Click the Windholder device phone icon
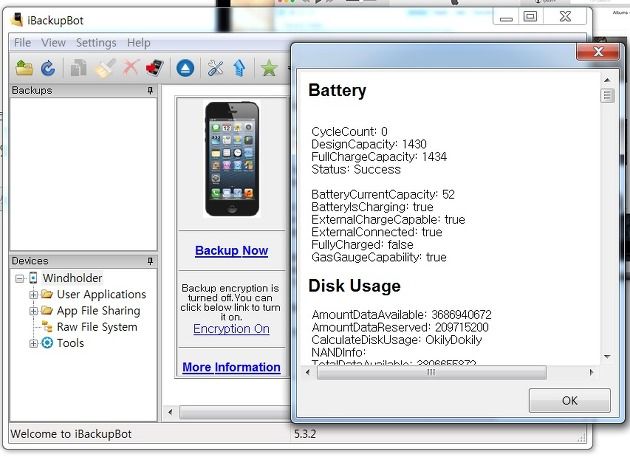The image size is (630, 457). point(33,278)
